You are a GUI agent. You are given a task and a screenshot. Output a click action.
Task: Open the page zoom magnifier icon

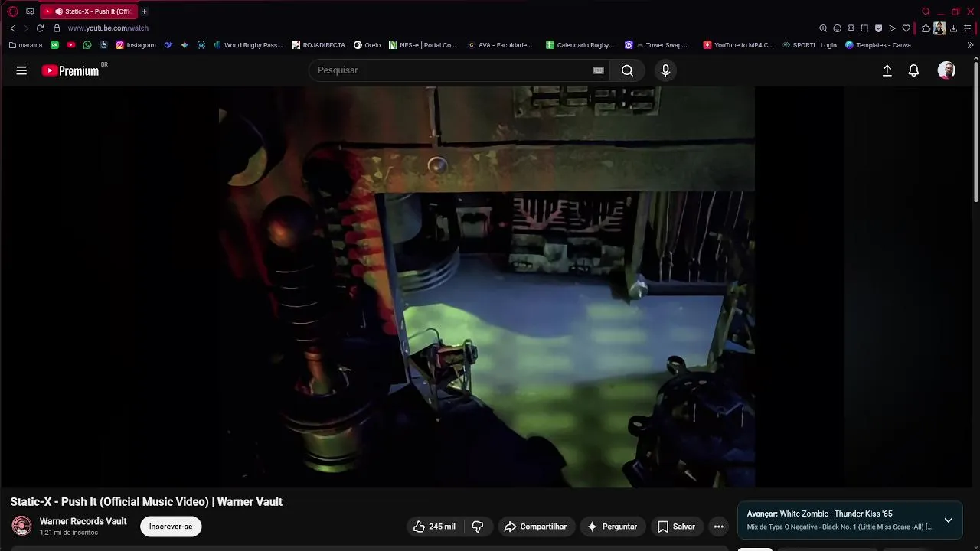(x=823, y=28)
